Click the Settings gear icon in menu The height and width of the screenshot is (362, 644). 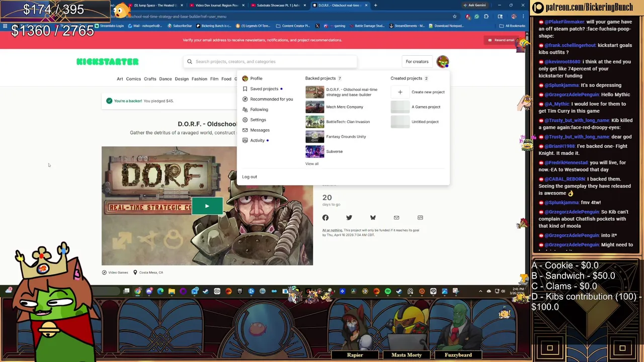(245, 120)
